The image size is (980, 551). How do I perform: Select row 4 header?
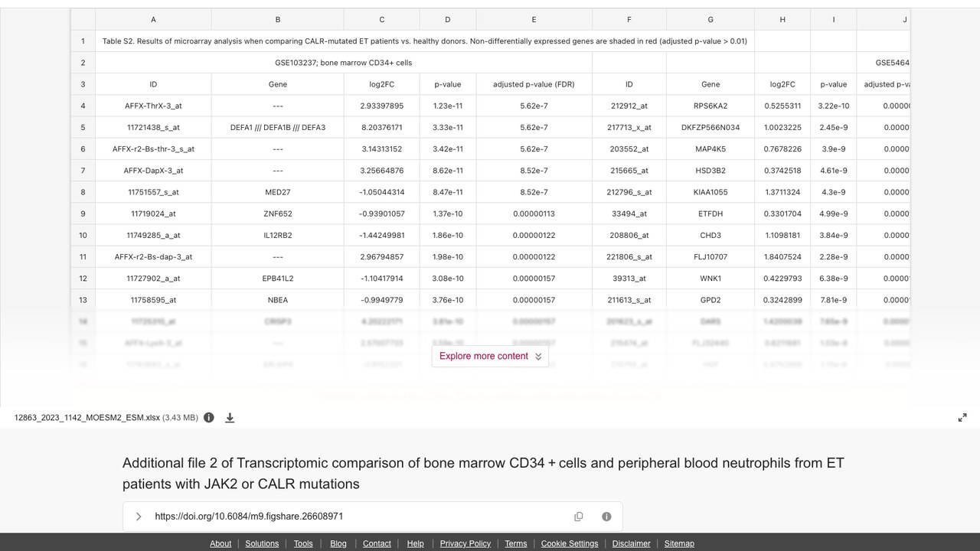[83, 106]
